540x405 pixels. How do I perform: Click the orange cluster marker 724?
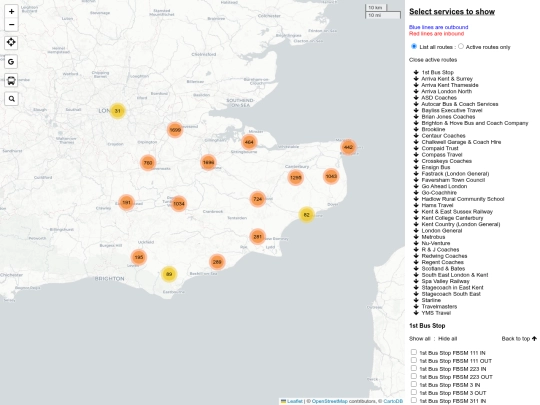click(x=258, y=199)
